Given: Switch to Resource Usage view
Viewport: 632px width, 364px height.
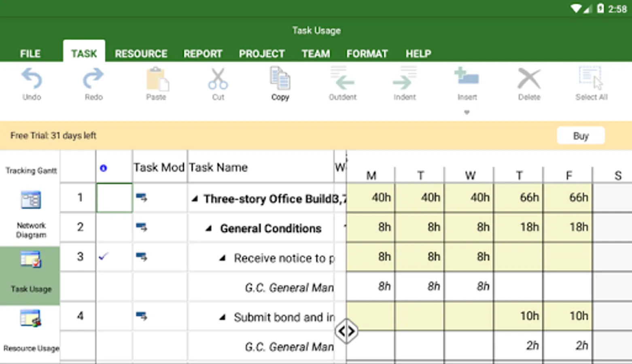Looking at the screenshot, I should click(31, 319).
